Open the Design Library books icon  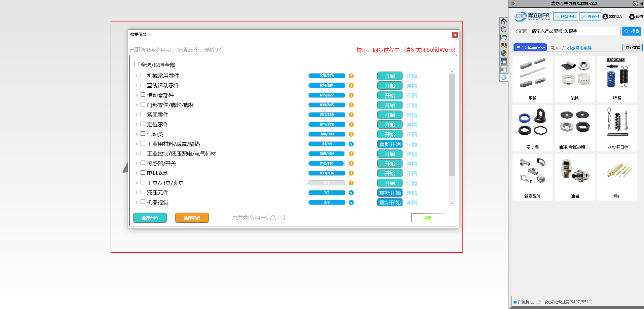click(503, 30)
